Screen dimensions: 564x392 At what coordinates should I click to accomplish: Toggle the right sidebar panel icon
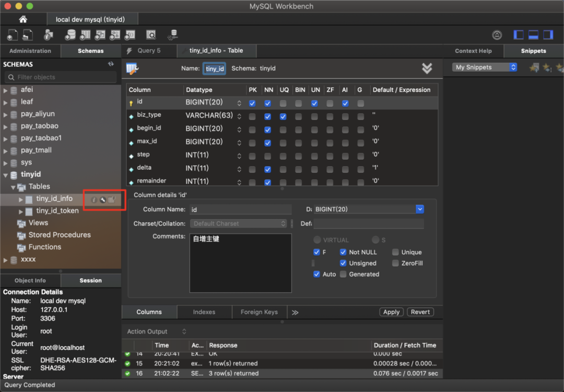[x=548, y=35]
